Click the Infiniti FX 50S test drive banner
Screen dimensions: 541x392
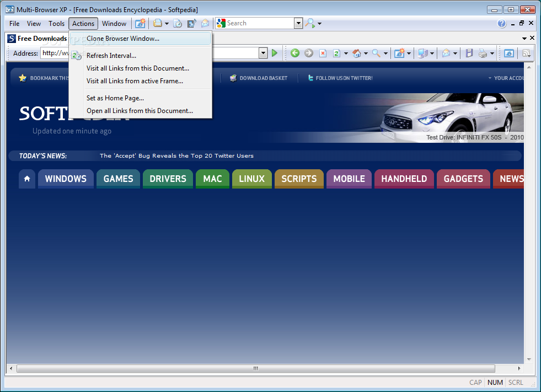click(x=425, y=117)
